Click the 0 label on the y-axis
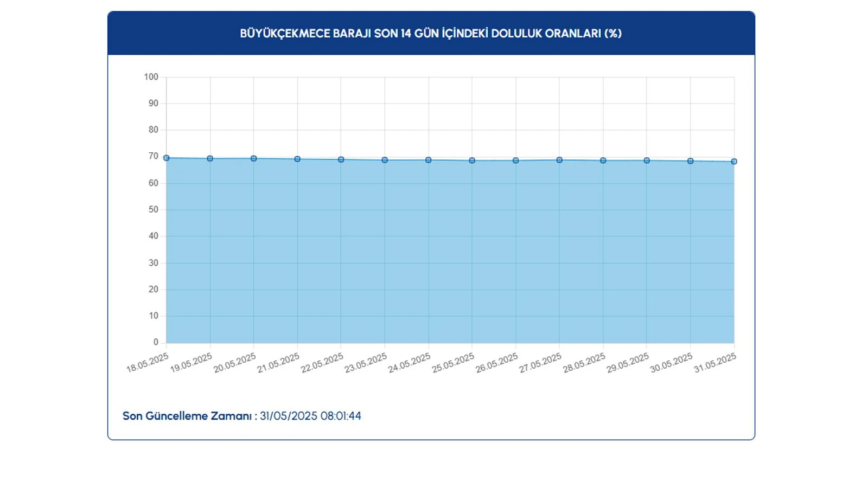This screenshot has width=868, height=488. pyautogui.click(x=156, y=342)
